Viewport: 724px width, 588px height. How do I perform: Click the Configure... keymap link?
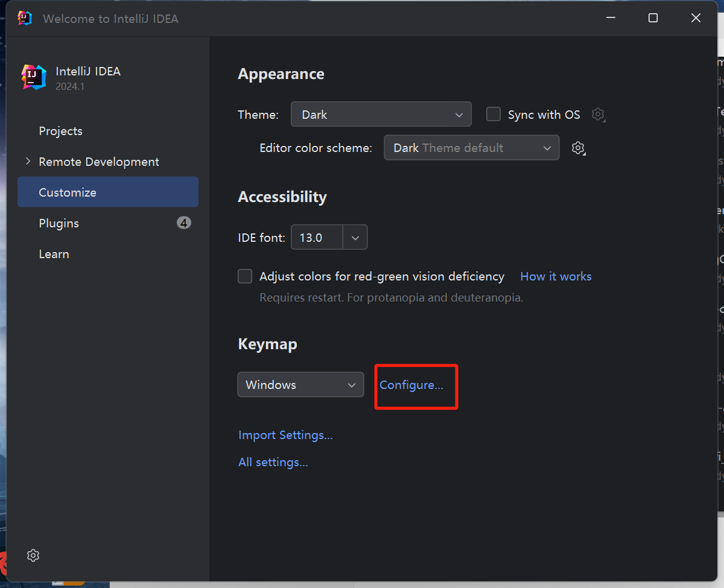tap(411, 385)
